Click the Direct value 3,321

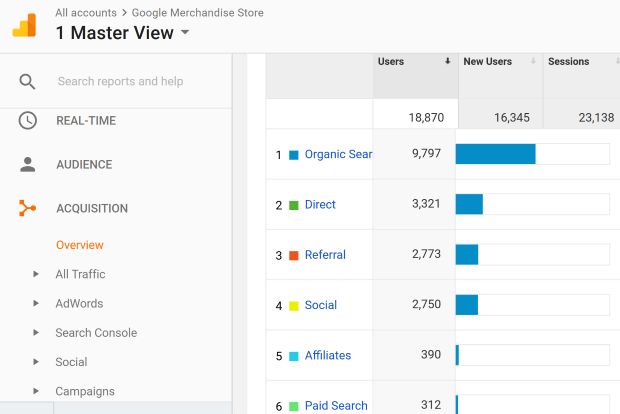(426, 203)
